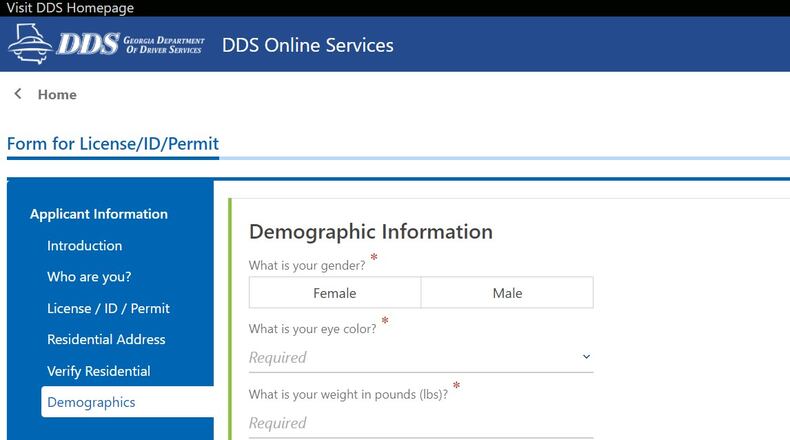Open Verify Residential step in sidebar

click(99, 371)
